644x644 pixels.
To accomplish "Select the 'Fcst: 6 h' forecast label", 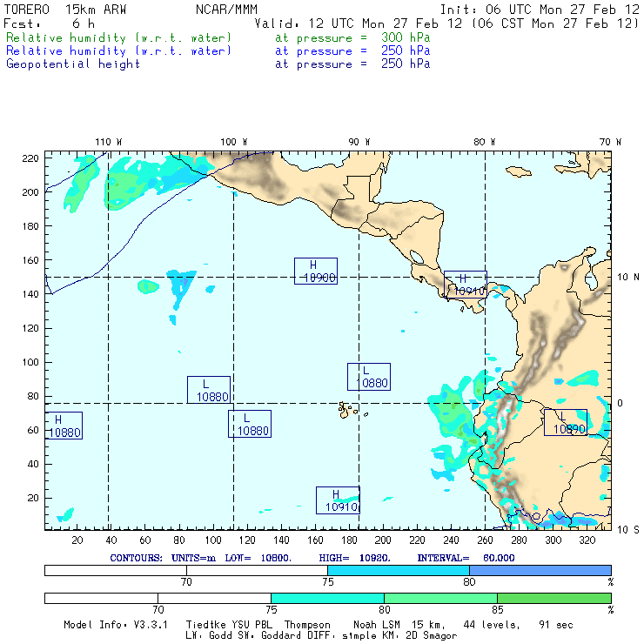I will tap(49, 23).
